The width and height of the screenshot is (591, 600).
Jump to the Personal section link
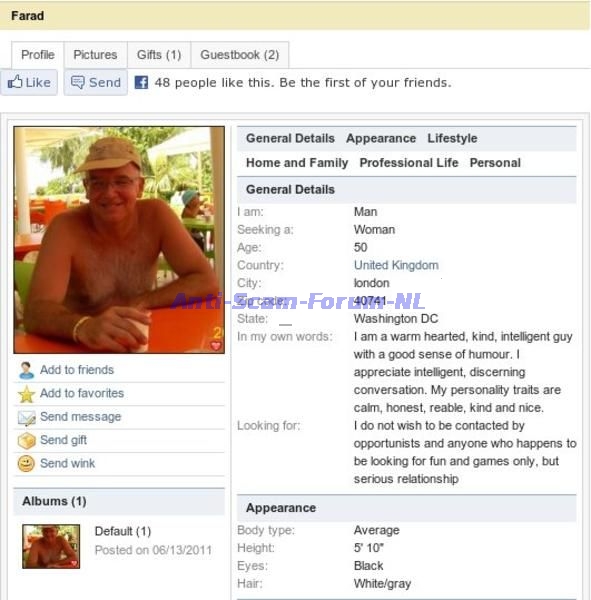point(495,163)
